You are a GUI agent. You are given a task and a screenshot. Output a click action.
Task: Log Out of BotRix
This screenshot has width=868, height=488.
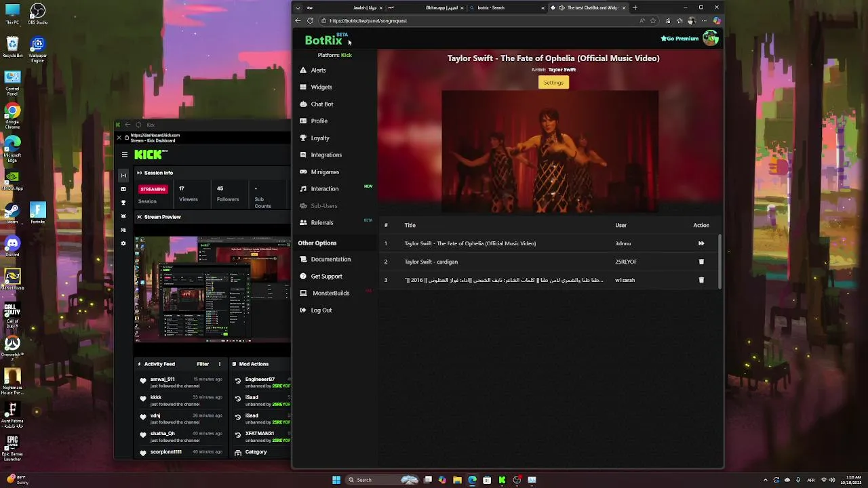point(321,310)
